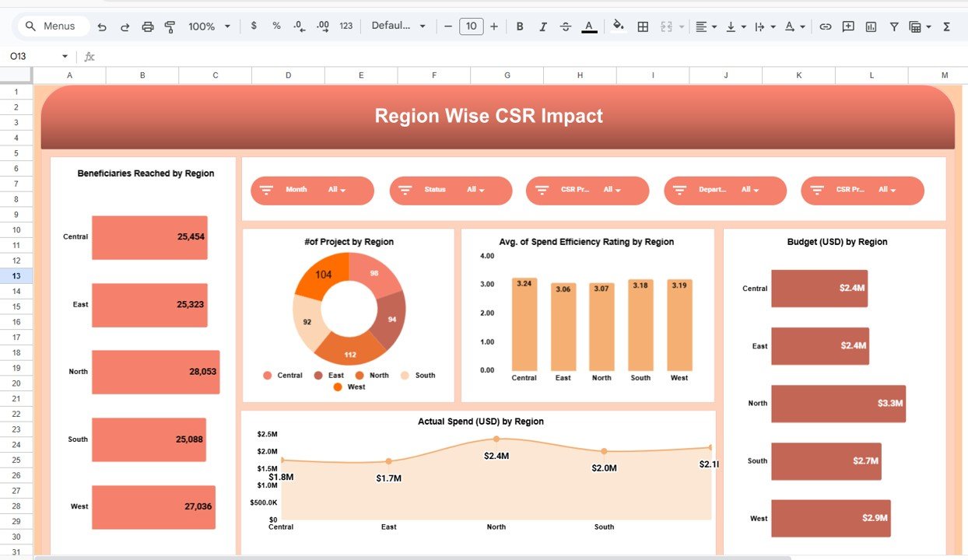Screen dimensions: 968x560
Task: Expand the Status slicer dropdown
Action: pos(475,190)
